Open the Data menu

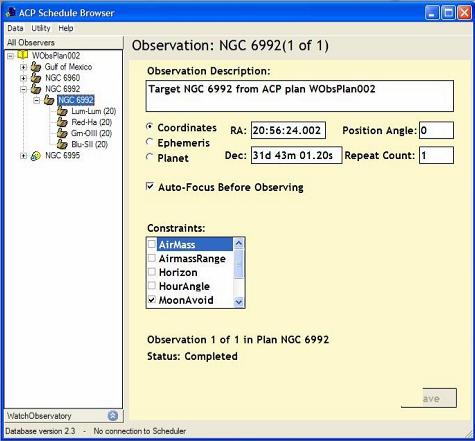15,28
